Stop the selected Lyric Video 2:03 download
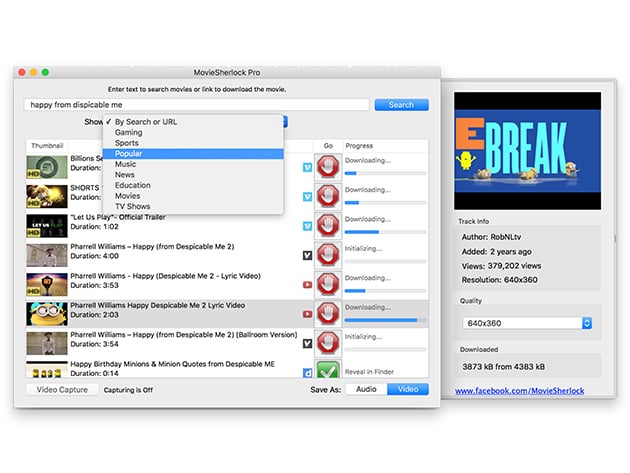The height and width of the screenshot is (473, 630). click(328, 313)
